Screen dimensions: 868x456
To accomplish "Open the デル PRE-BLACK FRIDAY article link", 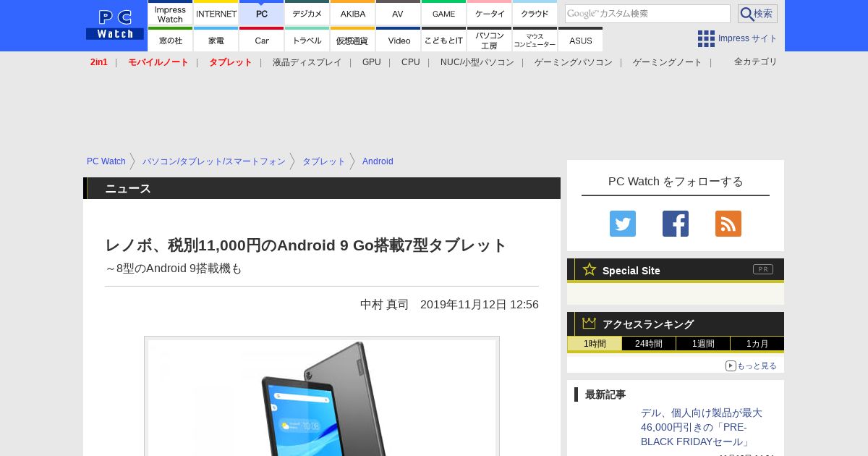I will point(702,427).
